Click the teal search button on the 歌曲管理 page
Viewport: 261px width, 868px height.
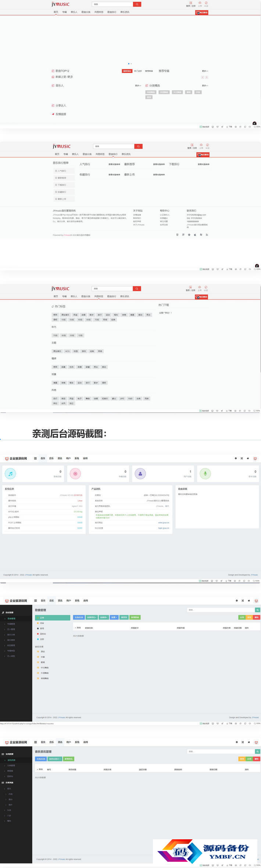(257, 610)
